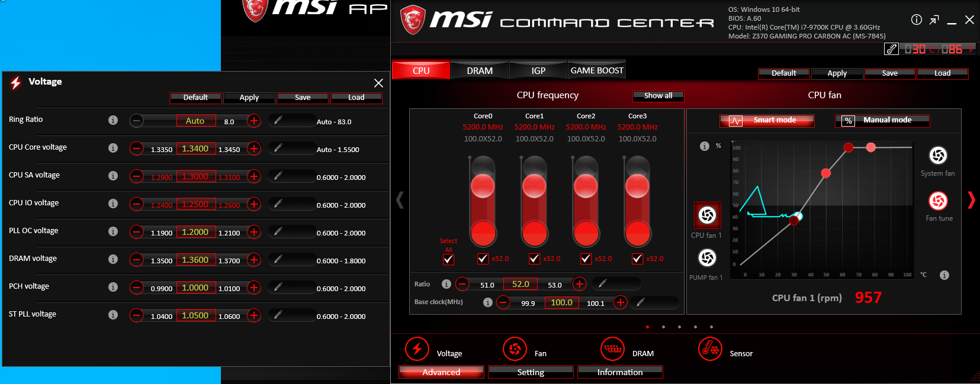The width and height of the screenshot is (980, 384).
Task: Apply changes in the Voltage panel
Action: point(249,98)
